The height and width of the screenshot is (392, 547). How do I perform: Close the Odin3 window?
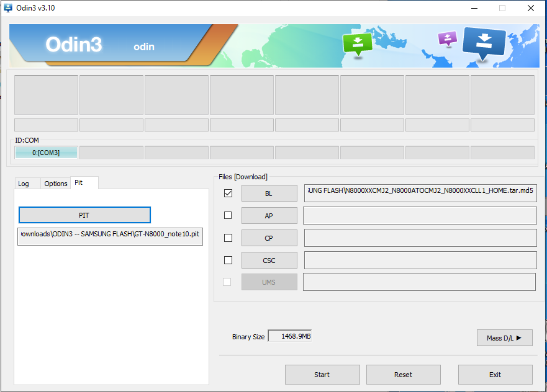pyautogui.click(x=531, y=8)
